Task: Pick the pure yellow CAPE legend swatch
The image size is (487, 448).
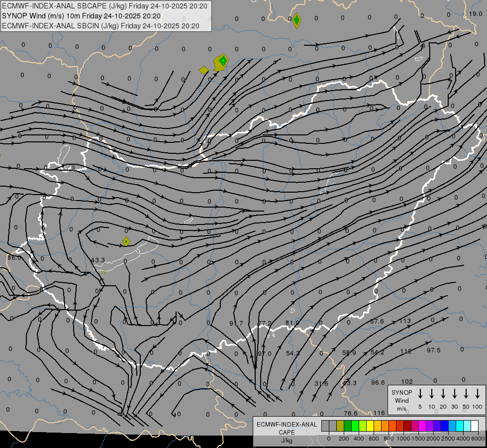Action: point(370,426)
